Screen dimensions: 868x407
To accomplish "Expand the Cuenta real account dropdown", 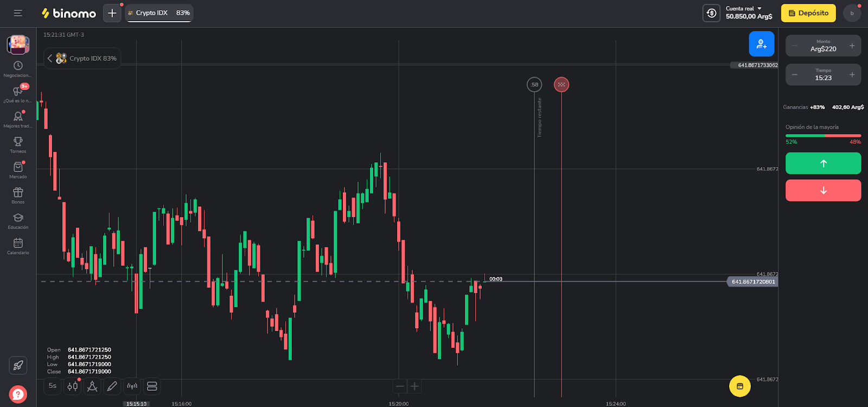I will (749, 12).
